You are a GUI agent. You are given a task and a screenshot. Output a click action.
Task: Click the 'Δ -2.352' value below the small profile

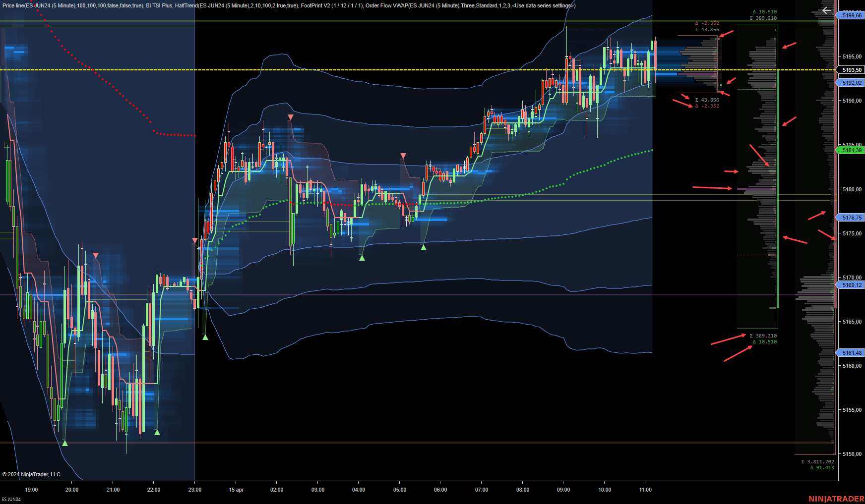tap(707, 106)
